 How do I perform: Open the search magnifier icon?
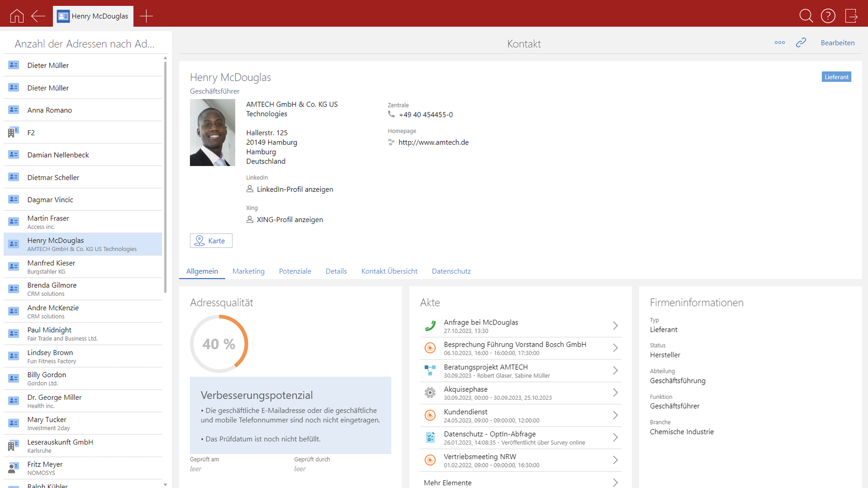(806, 16)
